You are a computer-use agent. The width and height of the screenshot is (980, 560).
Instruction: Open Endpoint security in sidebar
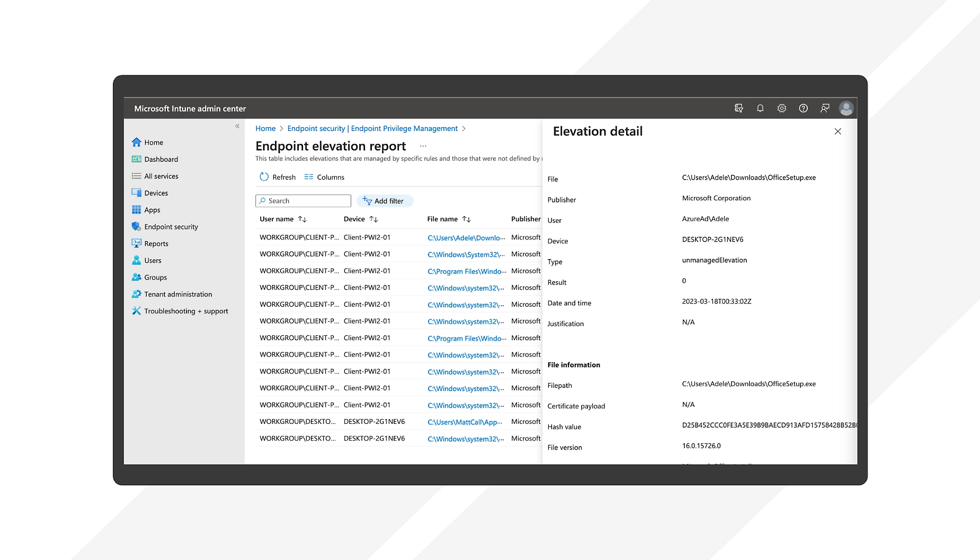coord(171,227)
